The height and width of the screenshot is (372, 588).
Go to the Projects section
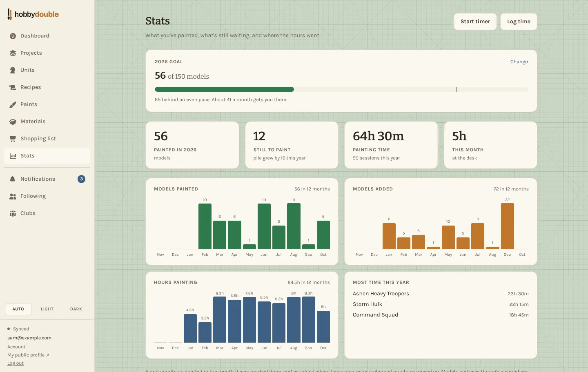[x=47, y=53]
